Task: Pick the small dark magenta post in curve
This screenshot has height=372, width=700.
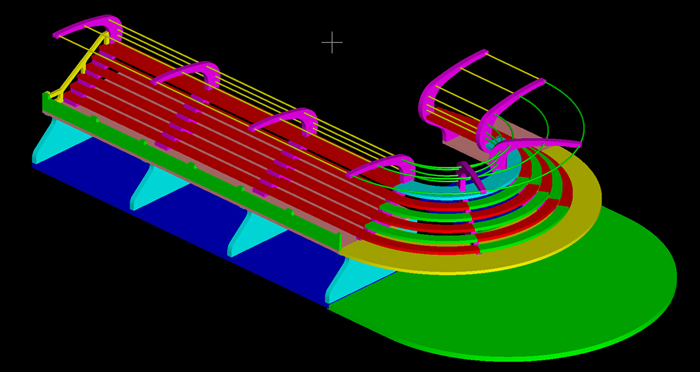Action: [x=469, y=175]
